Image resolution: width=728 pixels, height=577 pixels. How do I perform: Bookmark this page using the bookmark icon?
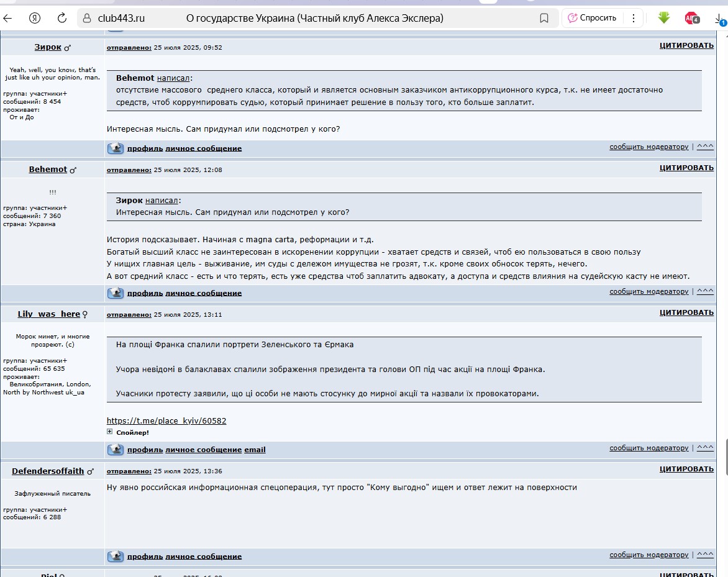pyautogui.click(x=544, y=18)
